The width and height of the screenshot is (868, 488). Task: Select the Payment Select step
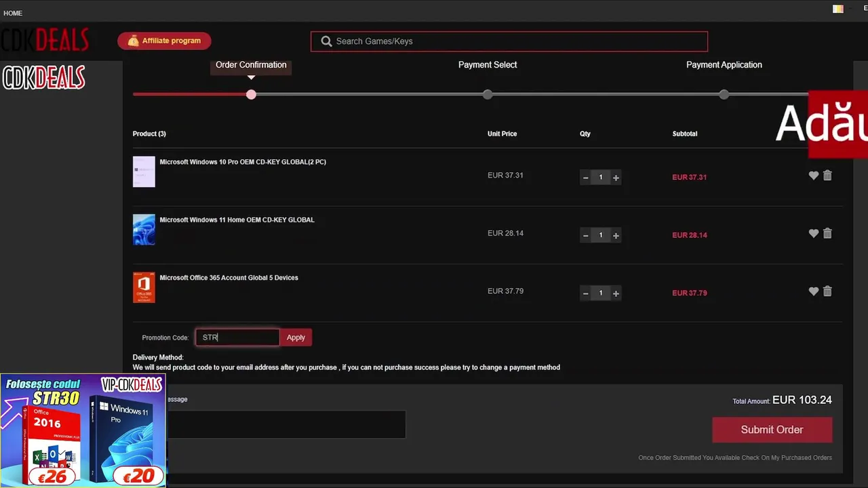(488, 65)
